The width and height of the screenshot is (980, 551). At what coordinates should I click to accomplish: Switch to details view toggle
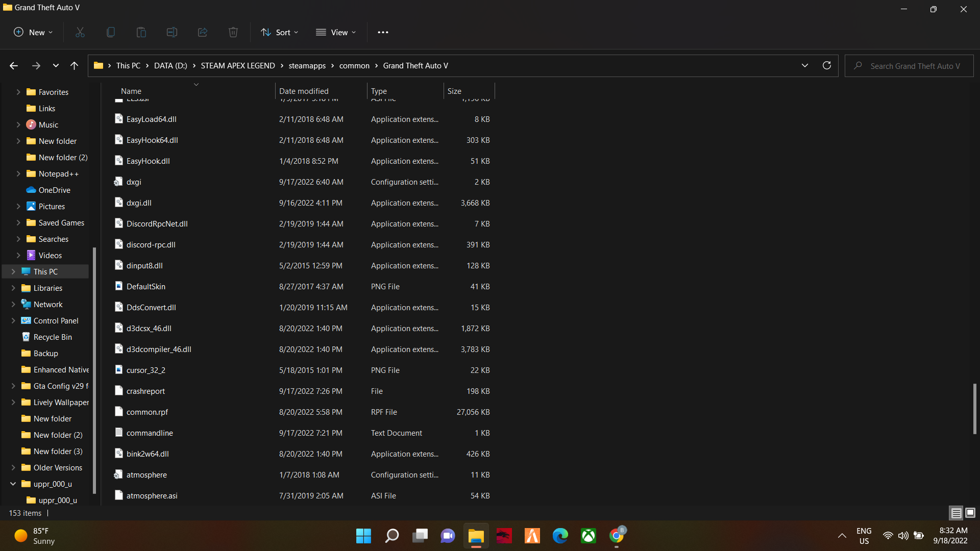pyautogui.click(x=956, y=513)
